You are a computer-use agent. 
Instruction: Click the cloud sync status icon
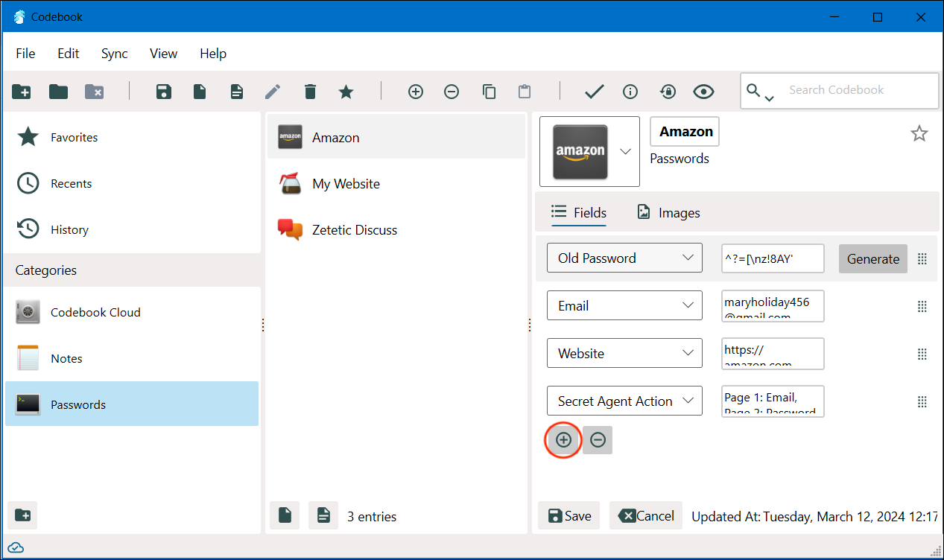tap(15, 548)
